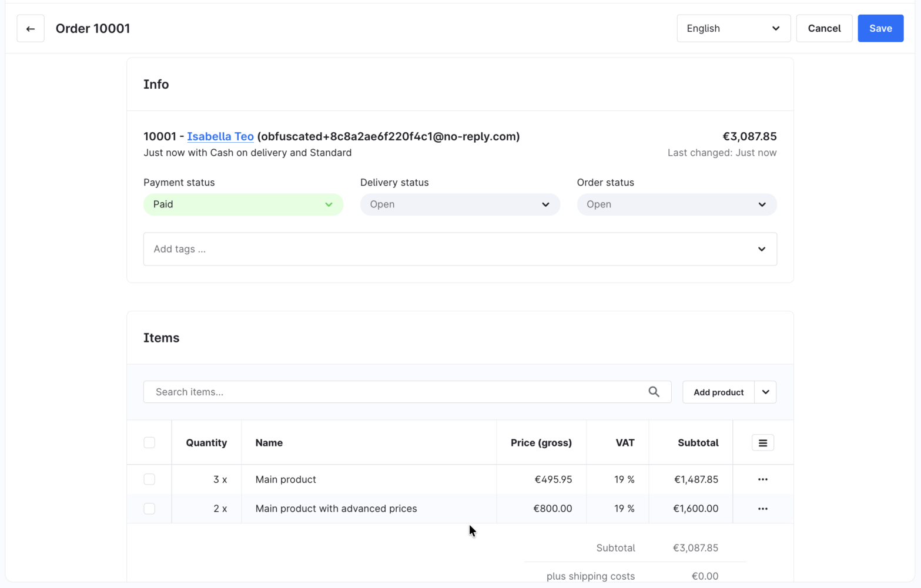
Task: Open the Isabella Teo customer link
Action: [x=220, y=136]
